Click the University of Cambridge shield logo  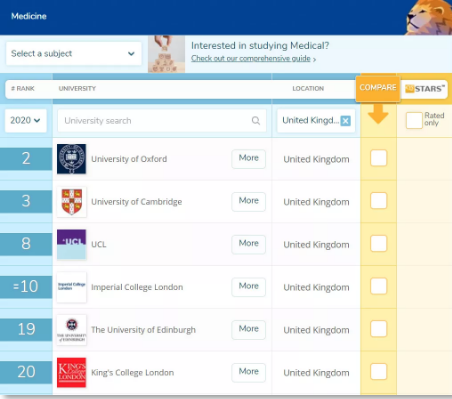pos(71,202)
